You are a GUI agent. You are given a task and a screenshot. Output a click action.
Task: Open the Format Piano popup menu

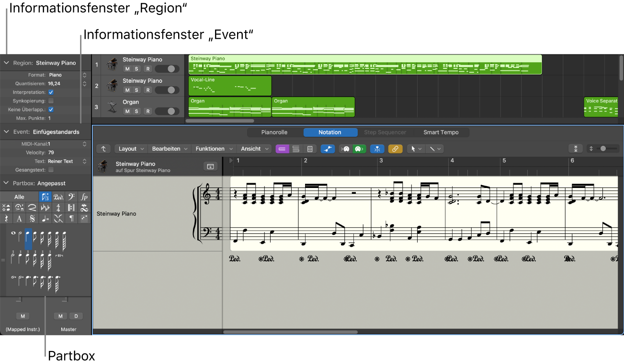coord(84,75)
